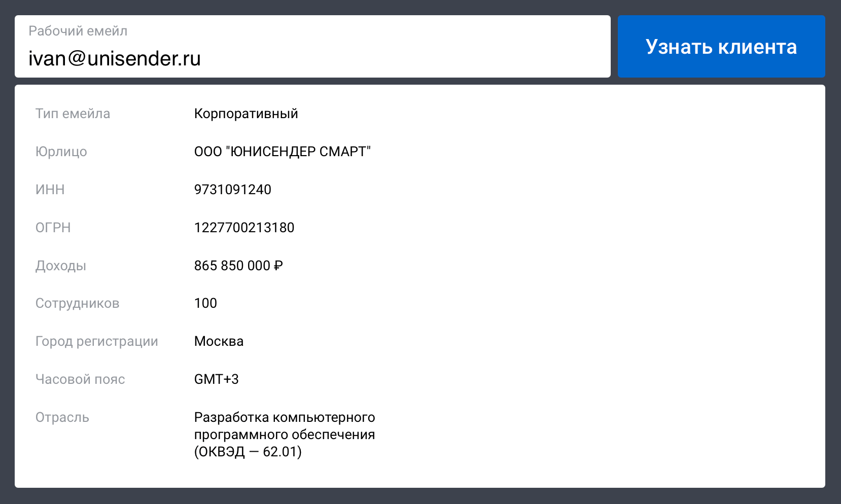Viewport: 841px width, 504px height.
Task: Click the 'Юрлицо' label
Action: (x=61, y=152)
